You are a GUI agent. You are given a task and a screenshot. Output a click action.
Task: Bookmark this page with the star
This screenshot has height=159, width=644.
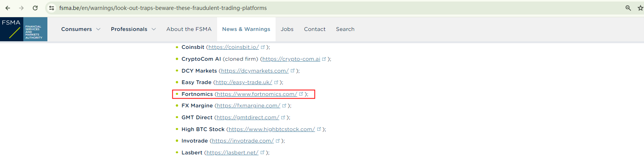640,8
